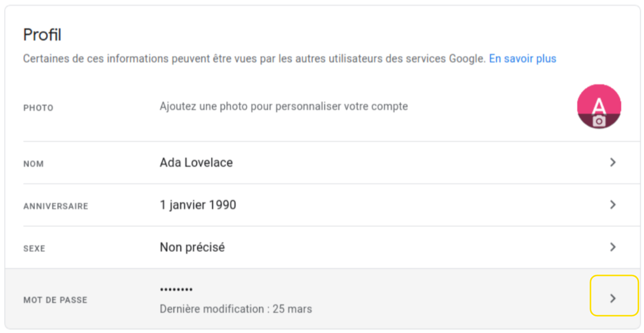The width and height of the screenshot is (644, 333).
Task: Open the "Non précisé" gender setting
Action: (192, 247)
